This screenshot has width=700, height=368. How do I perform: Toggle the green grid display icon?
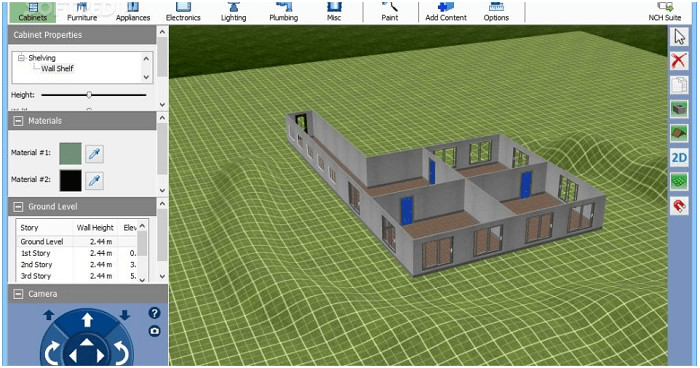pyautogui.click(x=679, y=182)
